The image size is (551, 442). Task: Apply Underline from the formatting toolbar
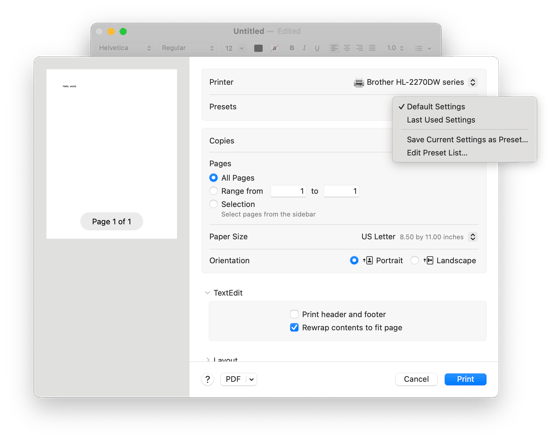click(x=317, y=48)
